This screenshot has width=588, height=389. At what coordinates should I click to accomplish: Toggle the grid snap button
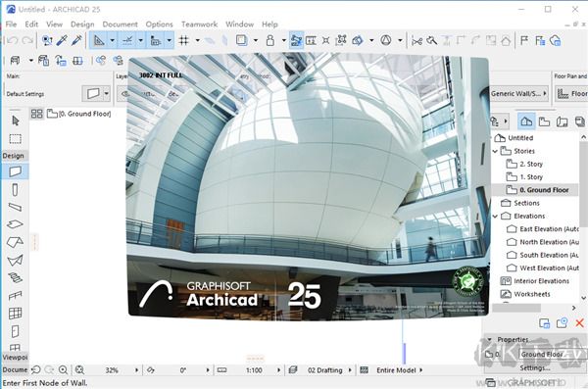(184, 40)
